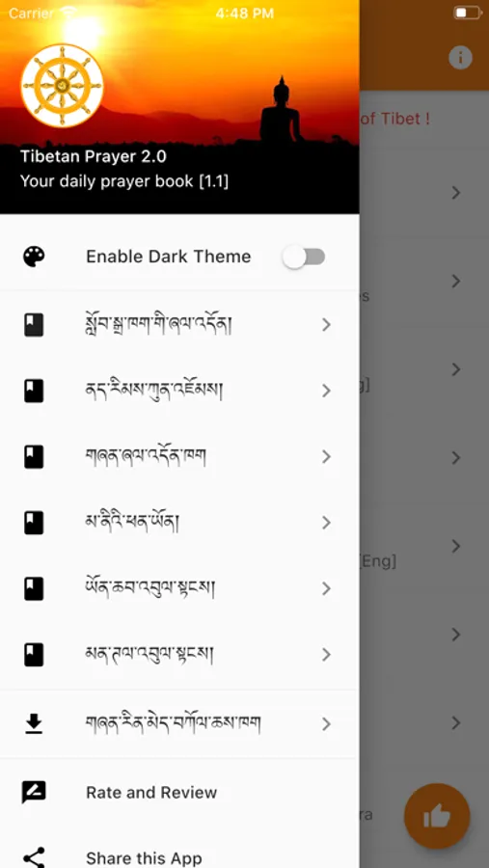The image size is (489, 868).
Task: Expand the first Tibetan prayer book chevron
Action: click(326, 325)
